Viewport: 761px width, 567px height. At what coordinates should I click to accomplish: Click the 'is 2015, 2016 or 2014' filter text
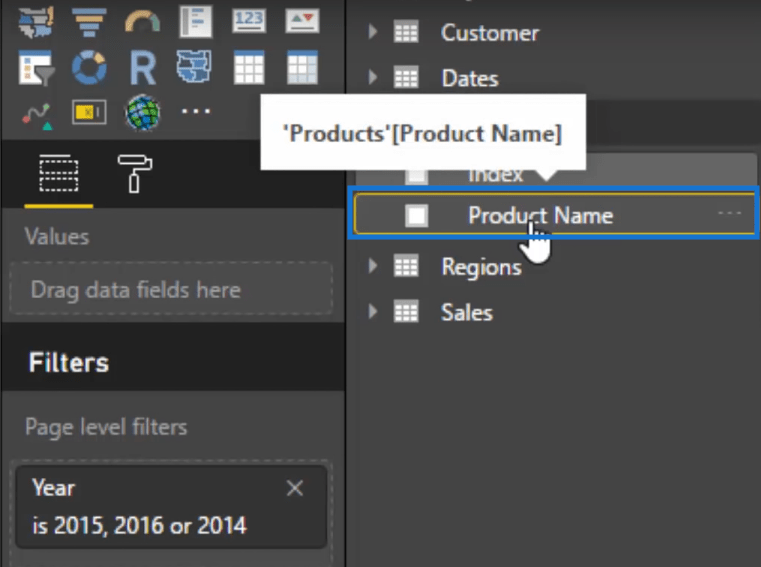point(140,526)
